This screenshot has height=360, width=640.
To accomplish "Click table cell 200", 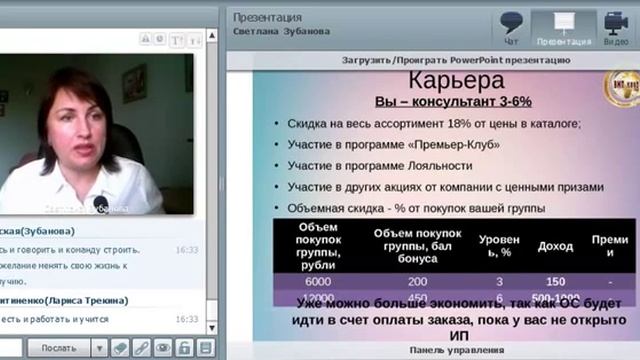I will point(418,282).
